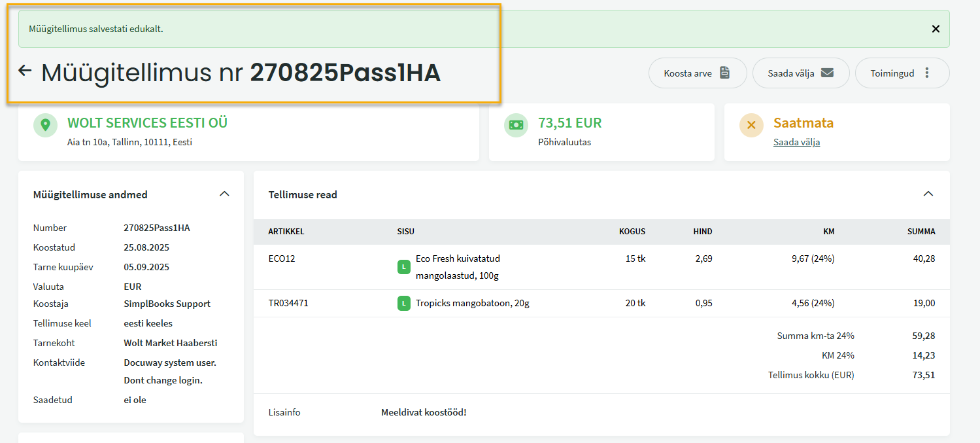Open the Toimingud actions menu
The image size is (980, 443).
[x=902, y=73]
